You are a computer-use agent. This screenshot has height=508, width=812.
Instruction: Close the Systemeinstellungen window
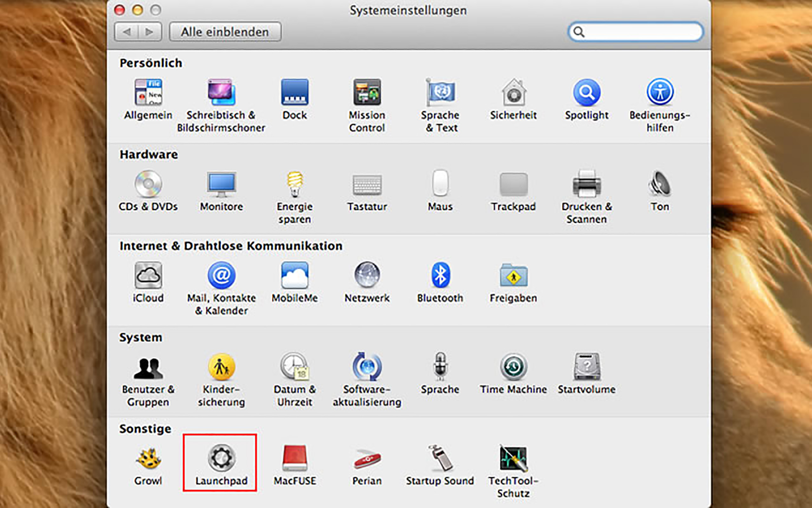click(x=120, y=10)
